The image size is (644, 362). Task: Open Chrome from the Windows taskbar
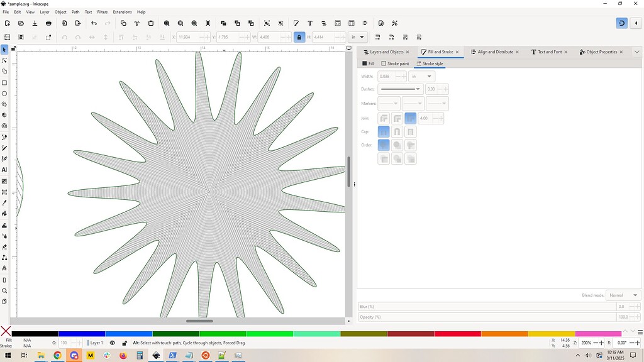point(57,356)
